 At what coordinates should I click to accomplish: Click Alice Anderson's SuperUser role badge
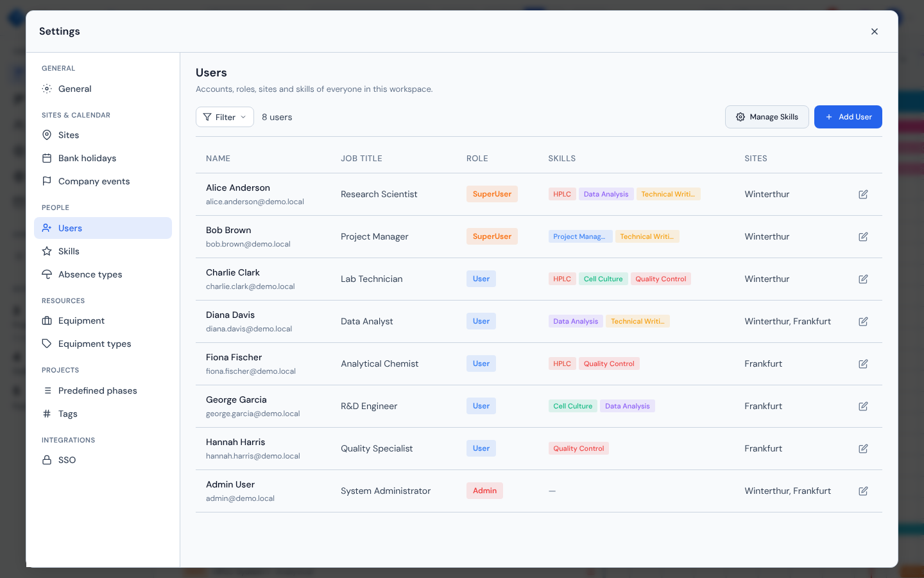coord(492,194)
